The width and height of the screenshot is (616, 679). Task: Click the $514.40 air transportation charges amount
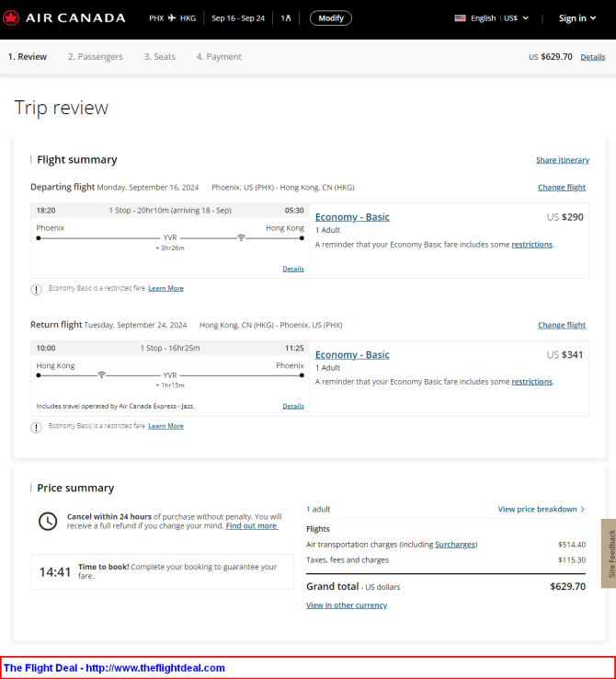tap(572, 545)
